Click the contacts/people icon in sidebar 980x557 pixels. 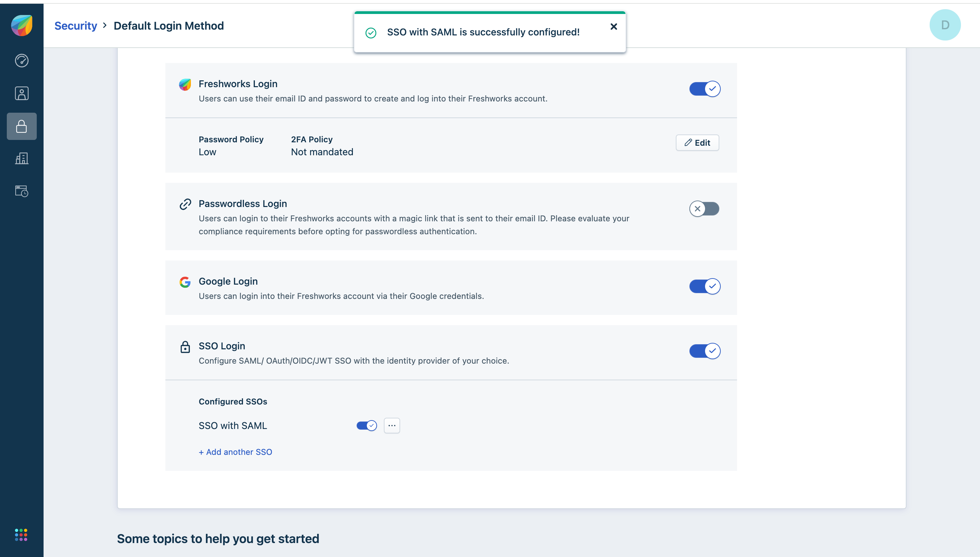(x=21, y=94)
